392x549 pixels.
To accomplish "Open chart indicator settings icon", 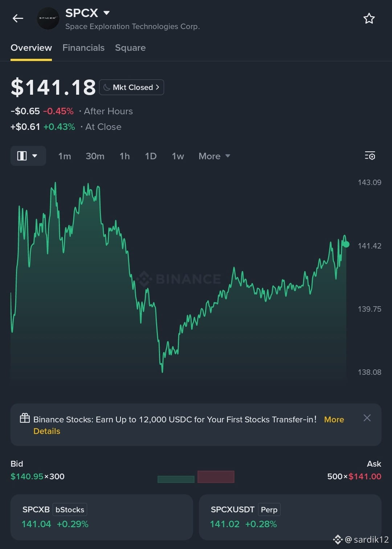I will [x=370, y=156].
